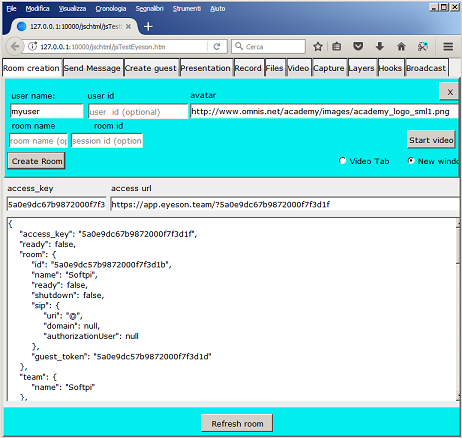
Task: Switch to the Record tab
Action: click(248, 68)
